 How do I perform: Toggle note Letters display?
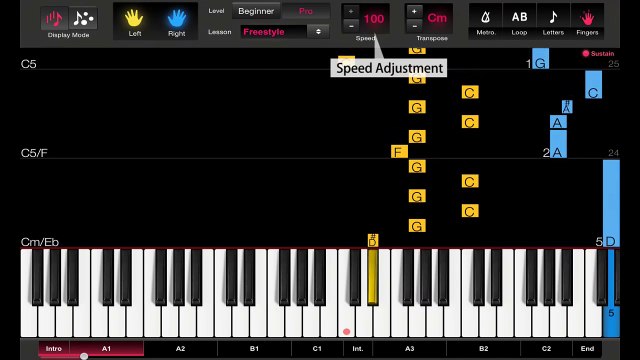553,21
